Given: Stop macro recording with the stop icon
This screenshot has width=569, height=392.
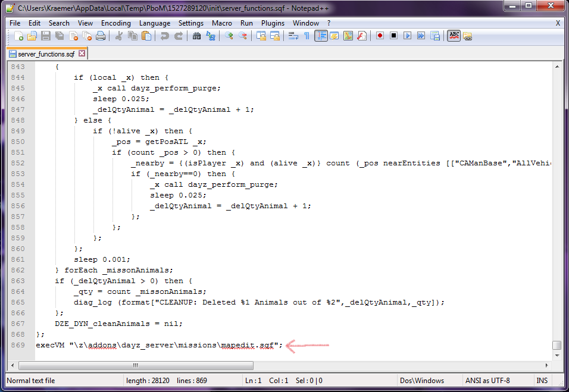Looking at the screenshot, I should coord(393,36).
